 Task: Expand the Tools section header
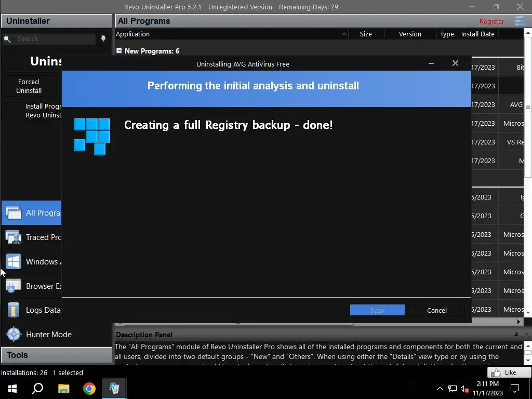click(57, 355)
